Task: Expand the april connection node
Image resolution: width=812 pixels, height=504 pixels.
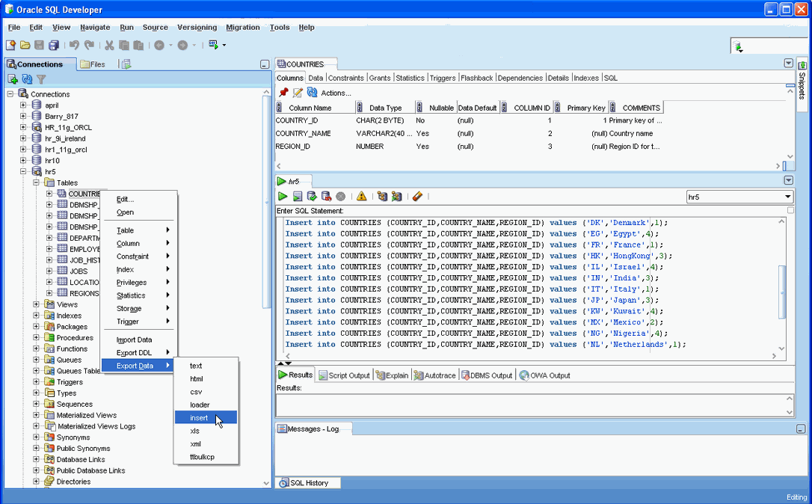Action: point(23,105)
